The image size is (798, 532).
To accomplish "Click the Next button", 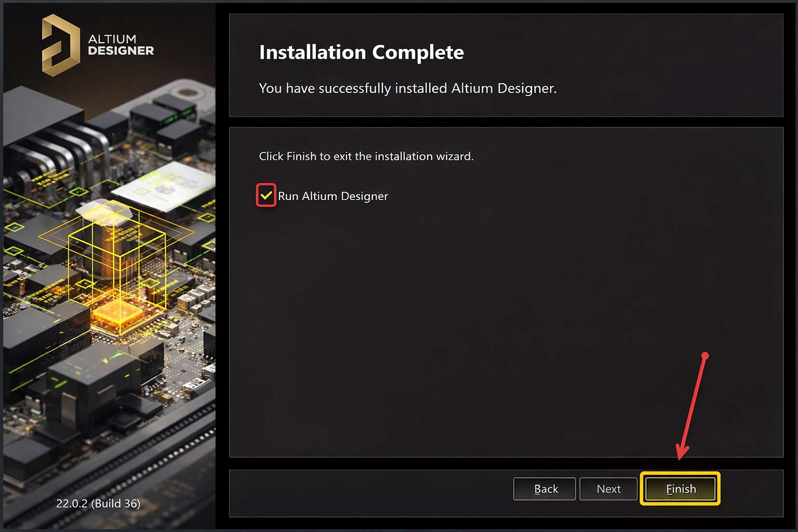I will [x=608, y=489].
